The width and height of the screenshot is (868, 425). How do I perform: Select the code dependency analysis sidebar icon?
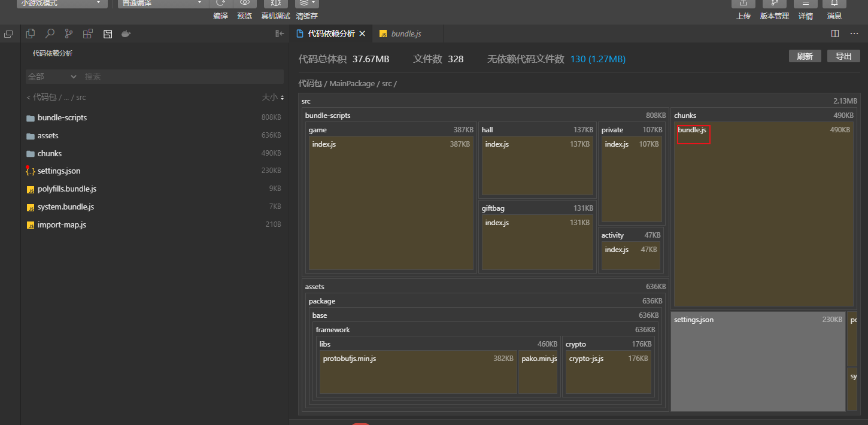108,34
